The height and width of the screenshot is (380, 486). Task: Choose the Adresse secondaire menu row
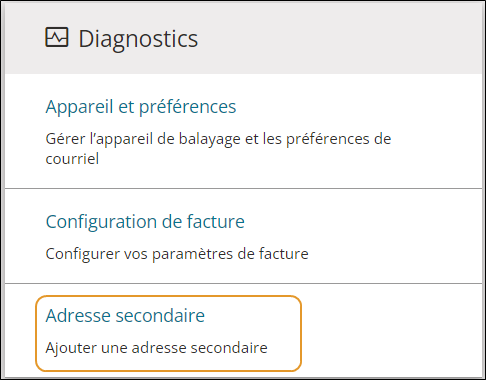point(243,331)
